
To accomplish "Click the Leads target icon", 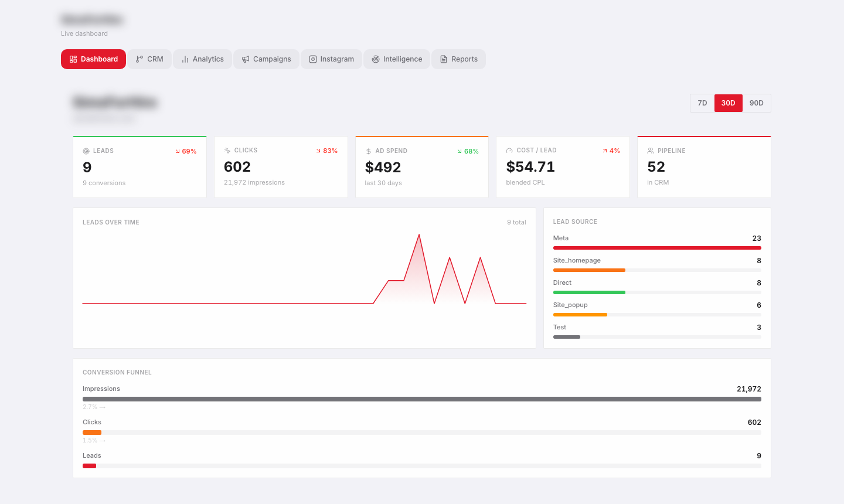I will pos(86,151).
